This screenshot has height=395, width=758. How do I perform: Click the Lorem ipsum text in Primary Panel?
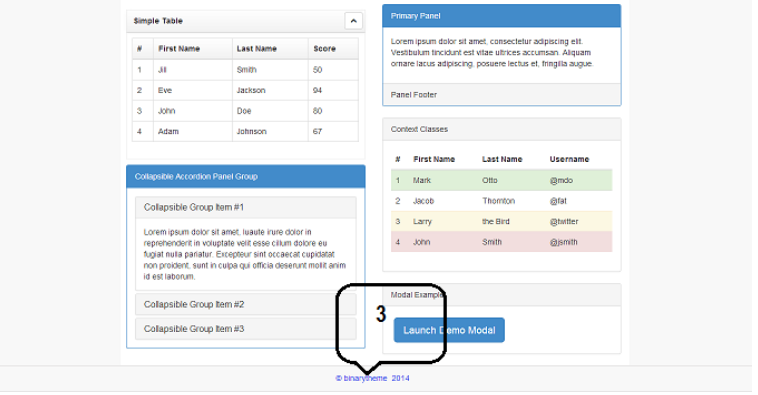pos(492,53)
